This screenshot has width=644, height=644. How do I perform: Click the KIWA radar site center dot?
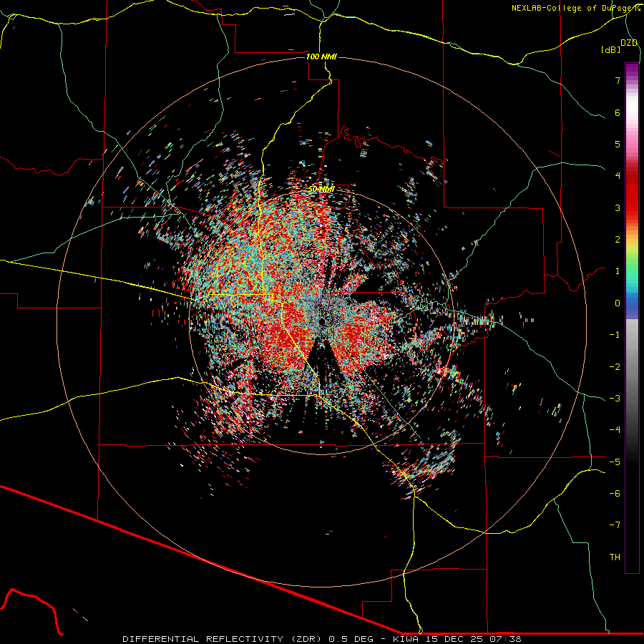pyautogui.click(x=321, y=321)
